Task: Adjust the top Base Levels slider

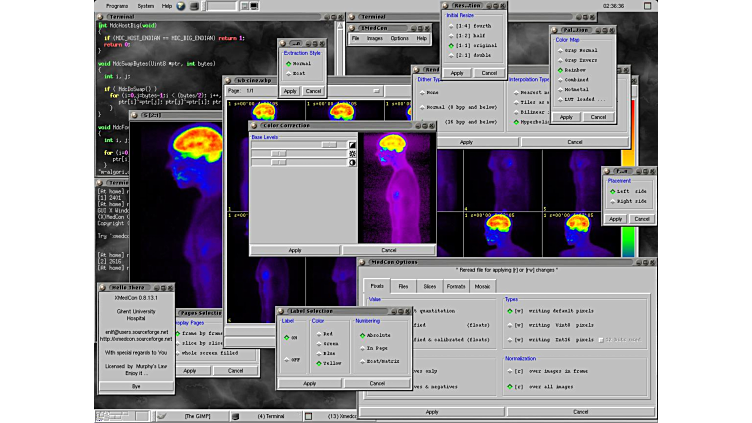Action: coord(328,145)
